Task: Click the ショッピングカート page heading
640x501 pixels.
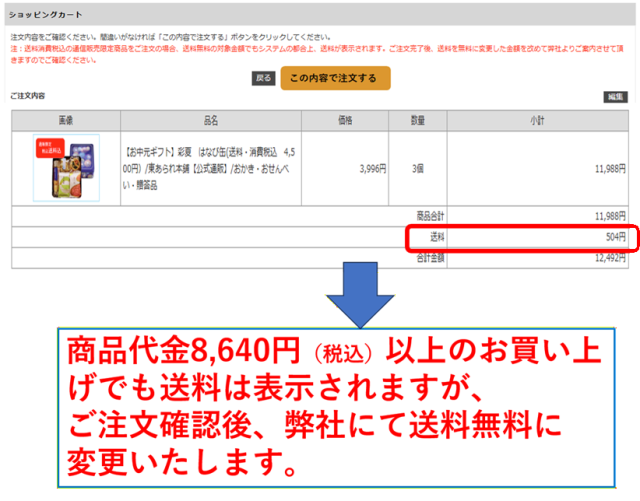Action: click(46, 15)
